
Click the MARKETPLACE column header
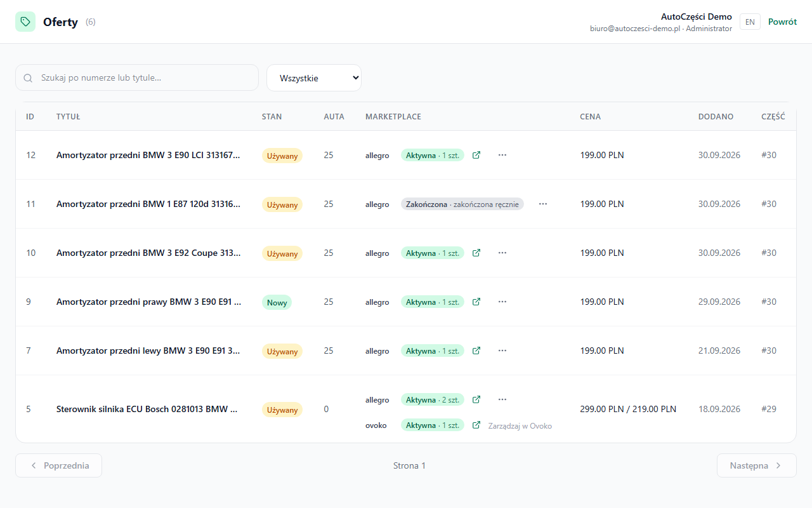(x=393, y=117)
